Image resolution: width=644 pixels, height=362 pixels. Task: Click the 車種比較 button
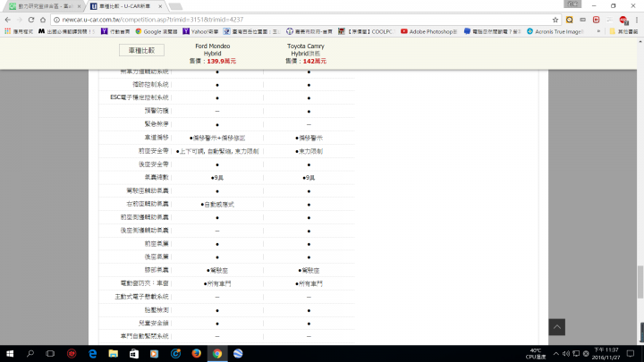141,50
